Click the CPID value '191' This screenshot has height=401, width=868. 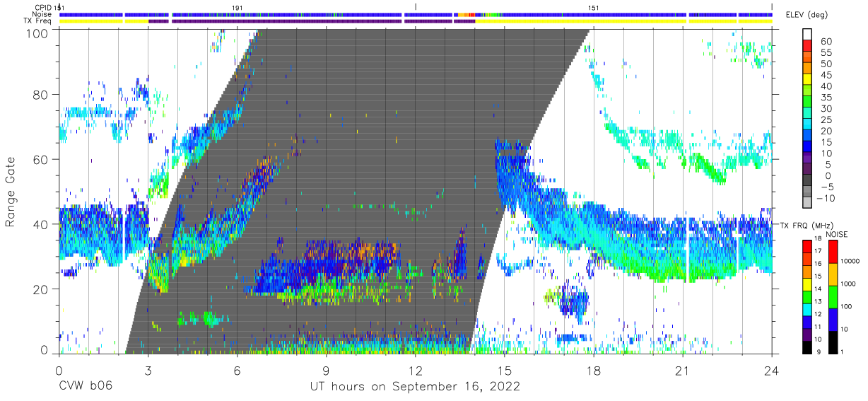tap(238, 7)
